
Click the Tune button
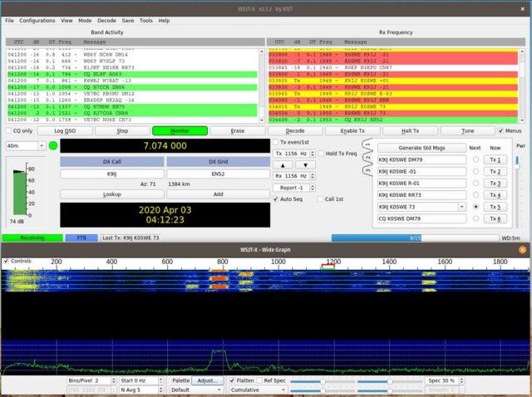(467, 131)
